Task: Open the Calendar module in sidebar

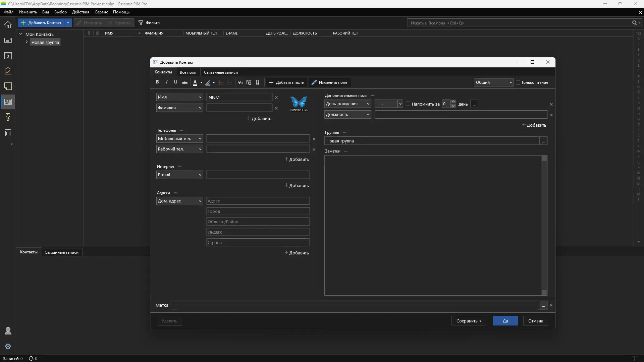Action: tap(8, 56)
